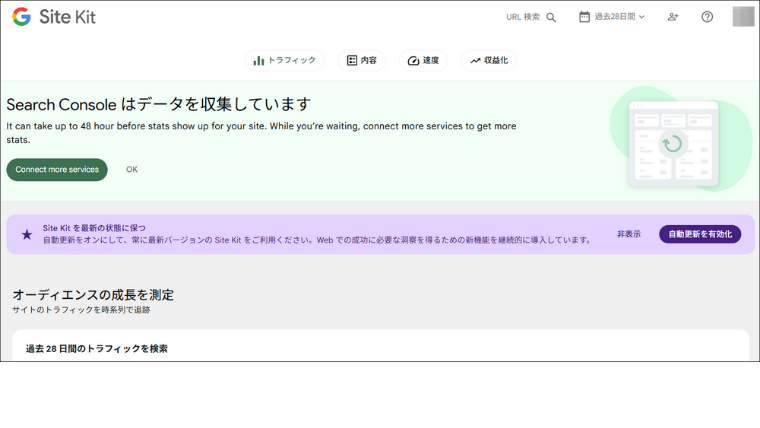760x428 pixels.
Task: Click the calendar icon in header
Action: click(585, 17)
